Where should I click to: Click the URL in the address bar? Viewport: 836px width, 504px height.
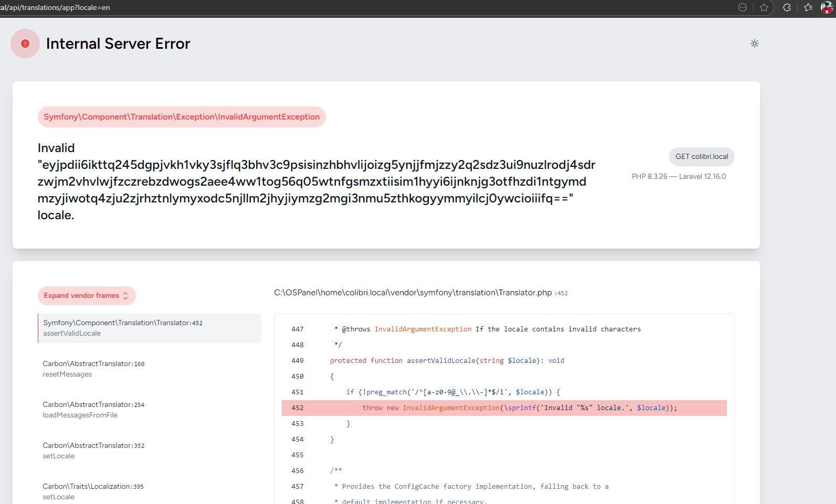pyautogui.click(x=55, y=8)
